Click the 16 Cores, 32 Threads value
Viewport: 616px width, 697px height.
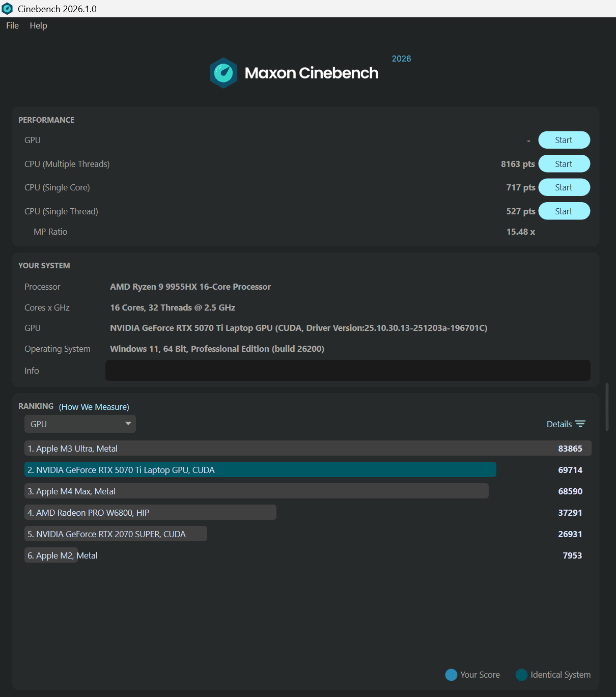tap(173, 308)
